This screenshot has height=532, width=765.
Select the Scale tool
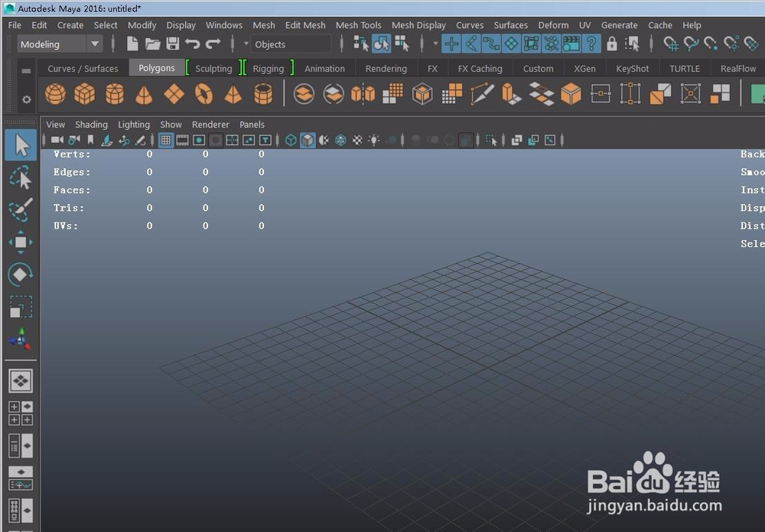click(x=21, y=307)
